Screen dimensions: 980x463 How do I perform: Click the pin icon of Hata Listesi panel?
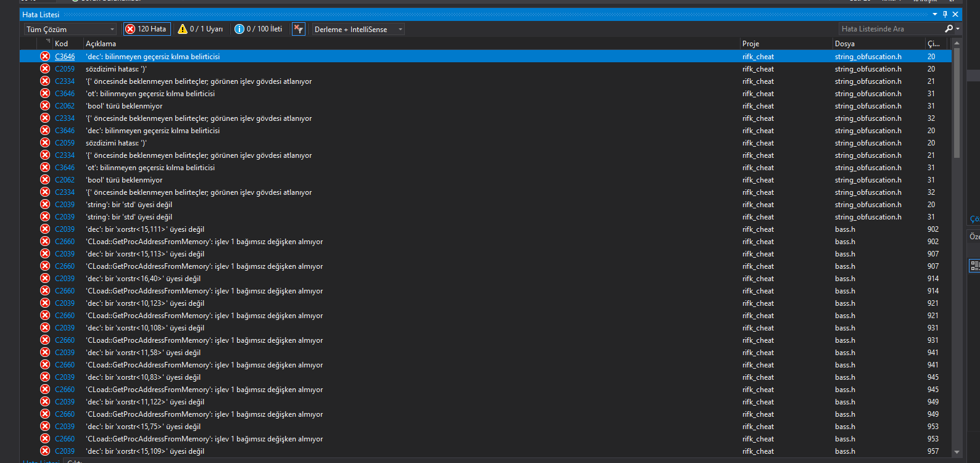click(x=945, y=14)
